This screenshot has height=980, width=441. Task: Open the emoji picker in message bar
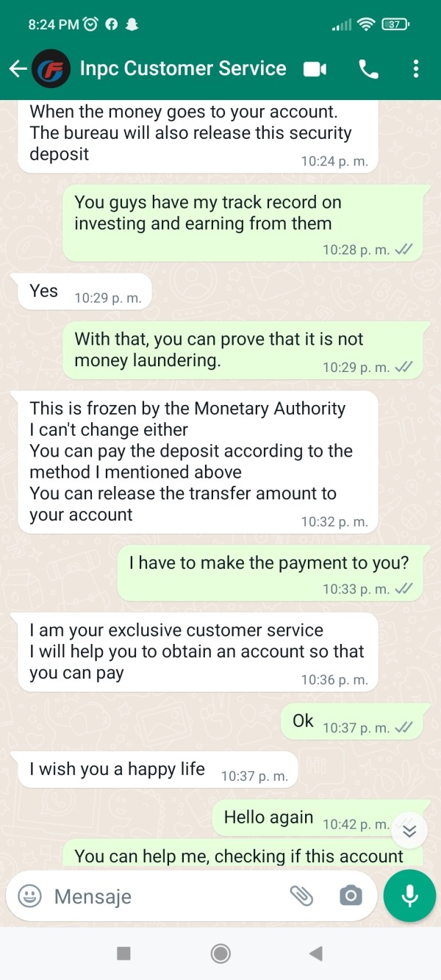click(29, 895)
